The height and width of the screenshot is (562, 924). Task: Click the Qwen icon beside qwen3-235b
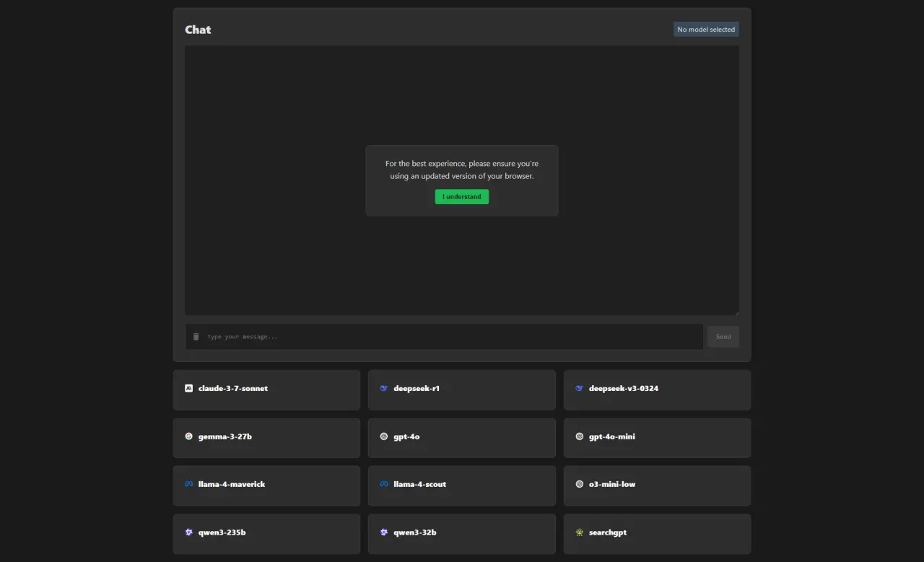189,532
